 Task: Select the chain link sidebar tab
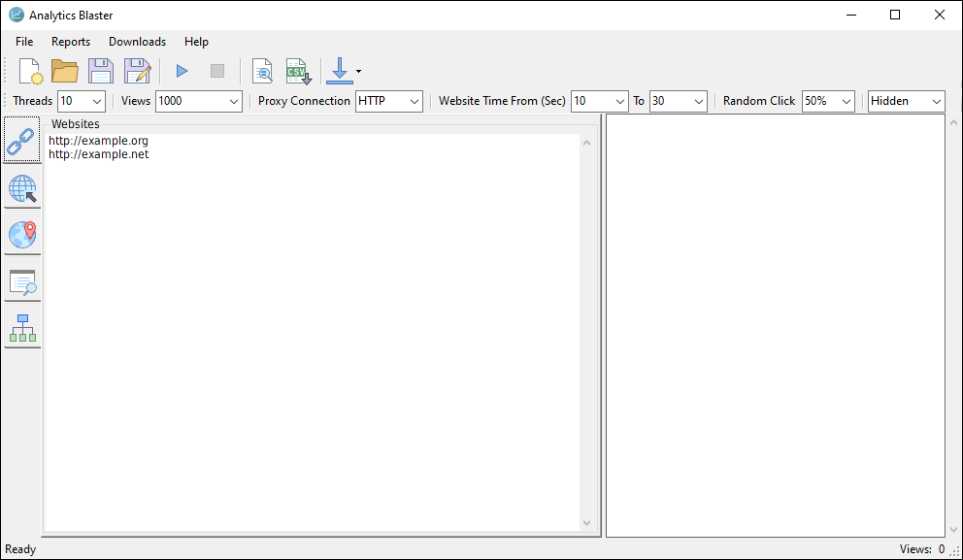coord(22,140)
